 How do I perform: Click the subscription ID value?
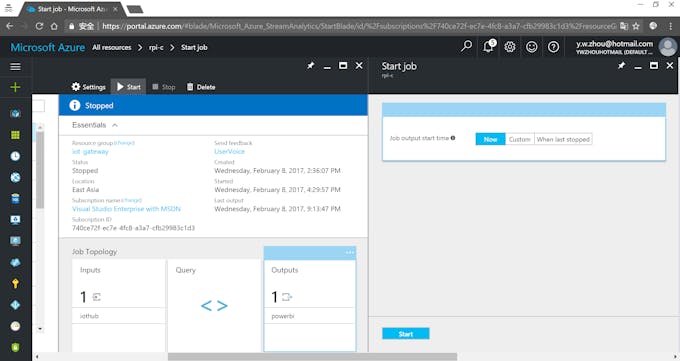(133, 228)
